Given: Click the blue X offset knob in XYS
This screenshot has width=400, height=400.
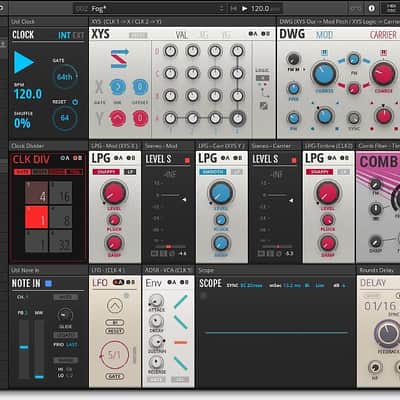Looking at the screenshot, I should (x=140, y=87).
